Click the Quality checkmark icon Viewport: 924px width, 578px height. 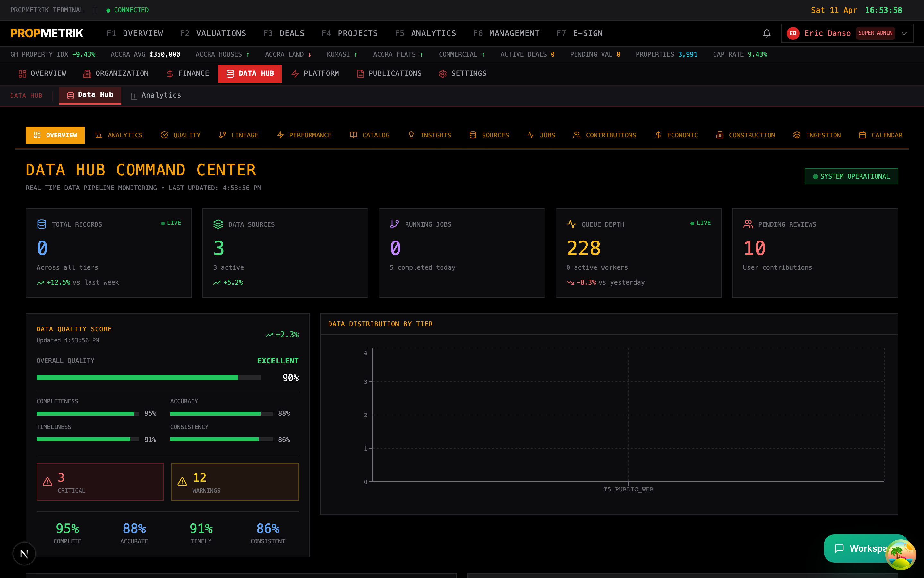pyautogui.click(x=164, y=135)
